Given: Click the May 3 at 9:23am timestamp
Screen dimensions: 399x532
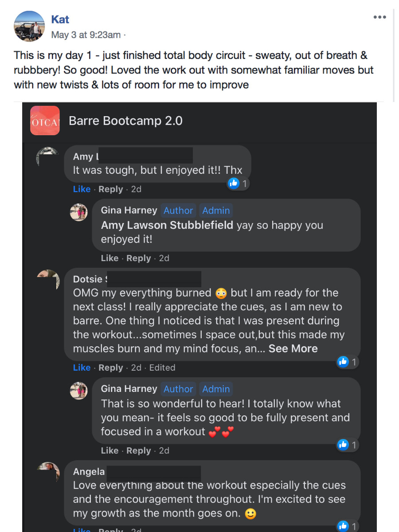Looking at the screenshot, I should pos(86,35).
